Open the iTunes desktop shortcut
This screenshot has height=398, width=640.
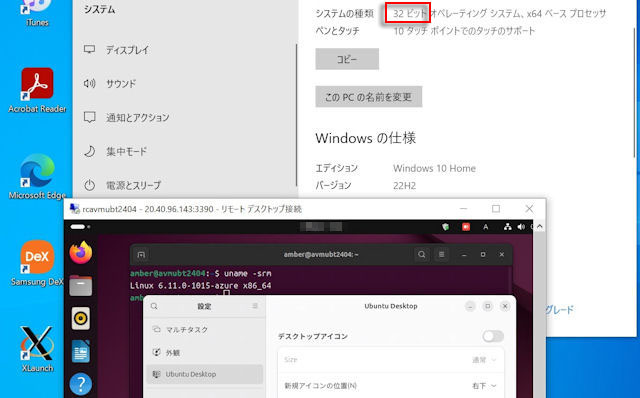point(37,13)
